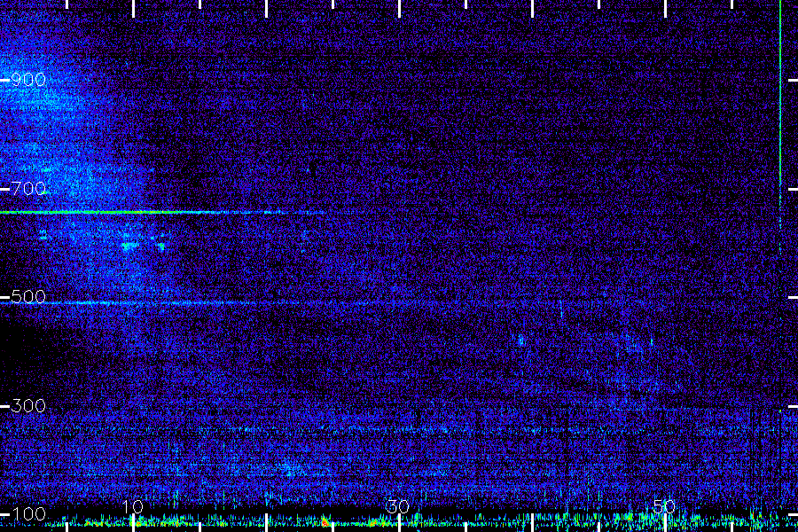Click the 700 frequency axis label

[28, 189]
